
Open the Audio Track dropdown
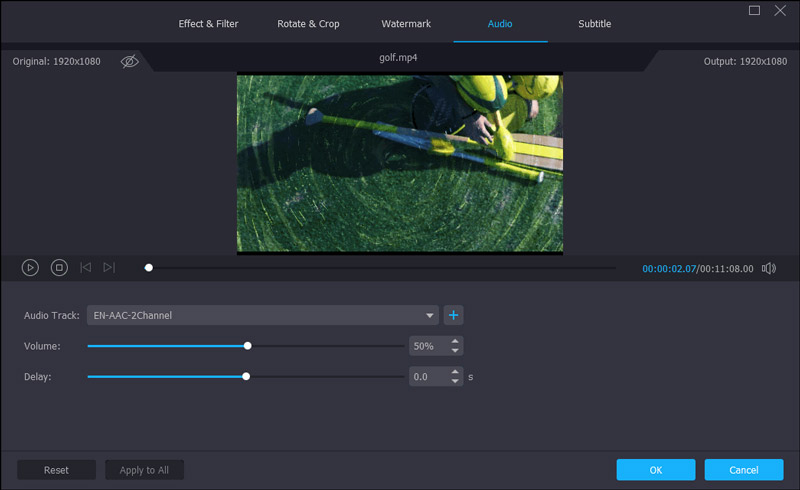(263, 315)
